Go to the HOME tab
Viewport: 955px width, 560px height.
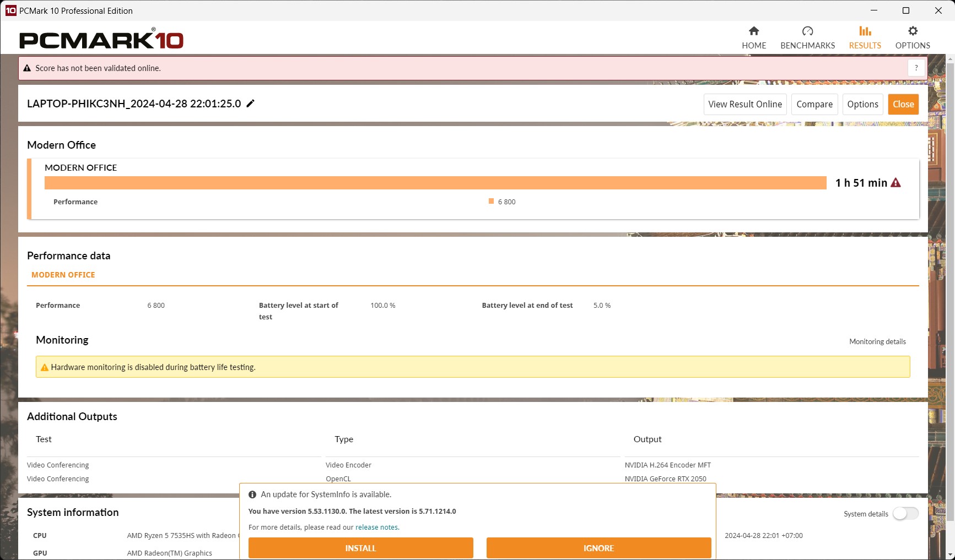753,38
